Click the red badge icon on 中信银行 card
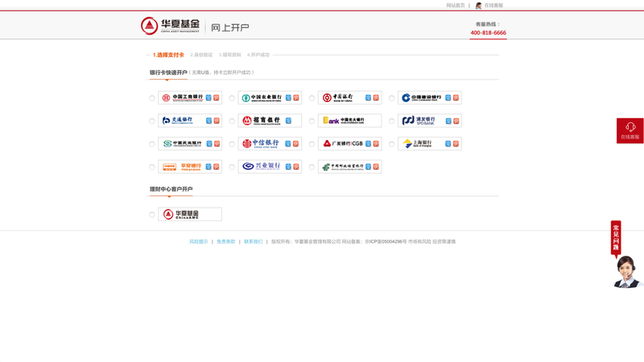This screenshot has height=362, width=644. tap(296, 144)
